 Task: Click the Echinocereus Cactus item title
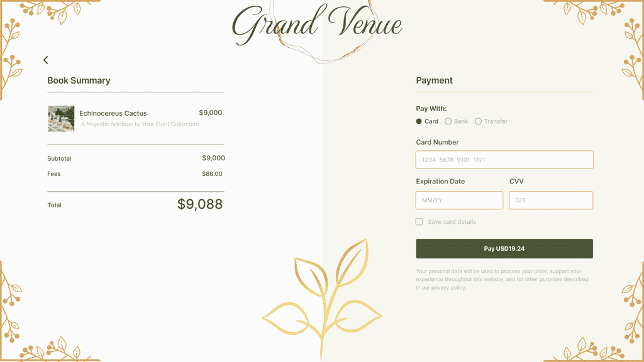[x=113, y=114]
